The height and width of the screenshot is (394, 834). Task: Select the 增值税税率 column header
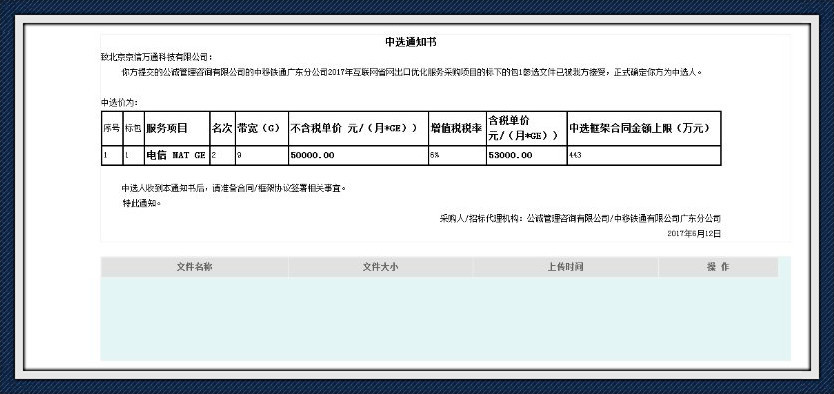coord(457,128)
